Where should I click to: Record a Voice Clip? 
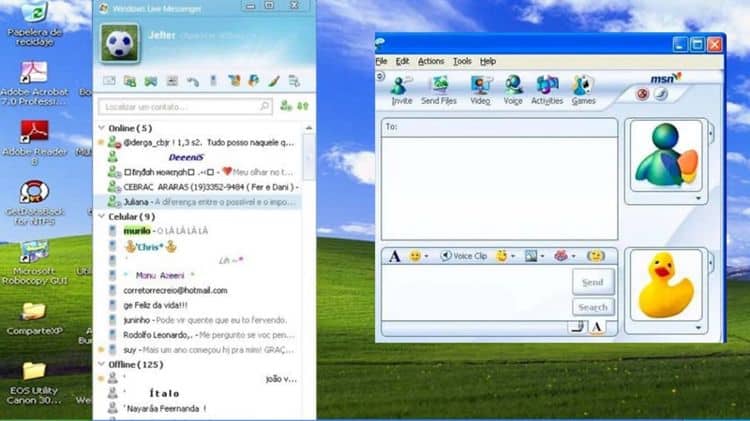463,256
